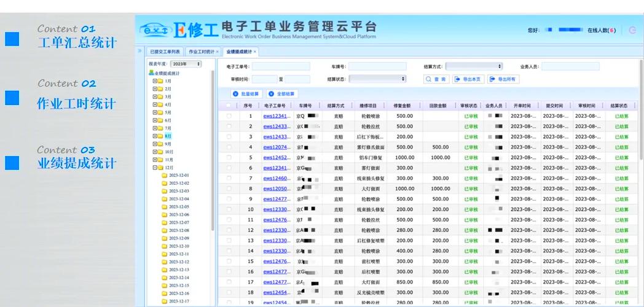Focus the 业务人员 input field

click(570, 66)
